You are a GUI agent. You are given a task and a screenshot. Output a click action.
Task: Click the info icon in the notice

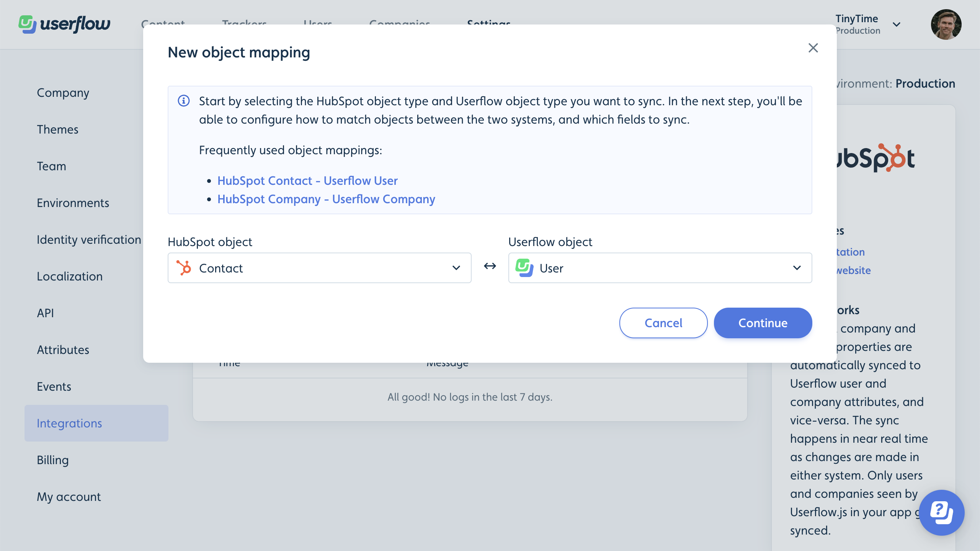pos(184,101)
